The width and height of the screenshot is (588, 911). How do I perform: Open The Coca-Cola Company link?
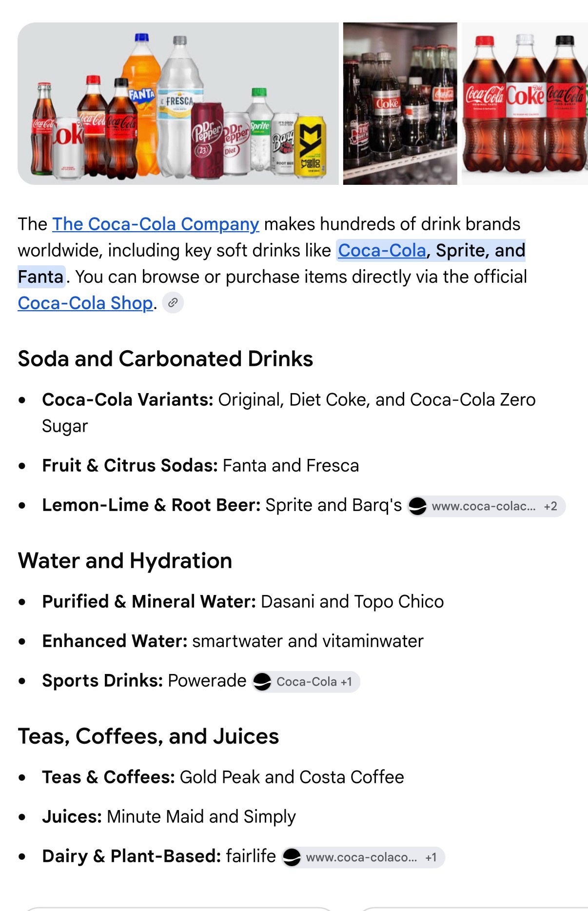click(156, 224)
